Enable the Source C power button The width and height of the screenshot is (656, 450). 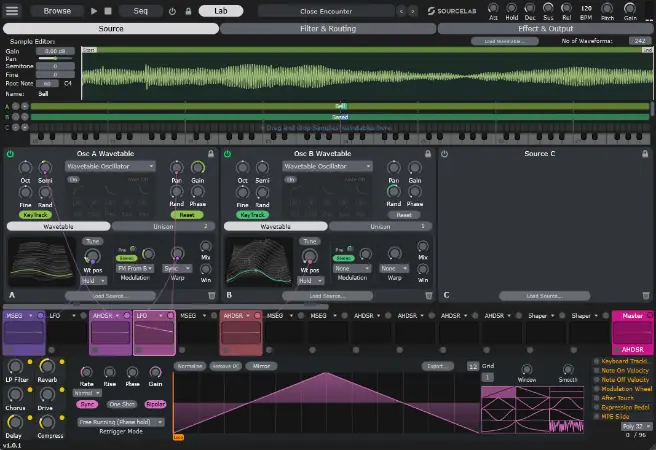444,154
